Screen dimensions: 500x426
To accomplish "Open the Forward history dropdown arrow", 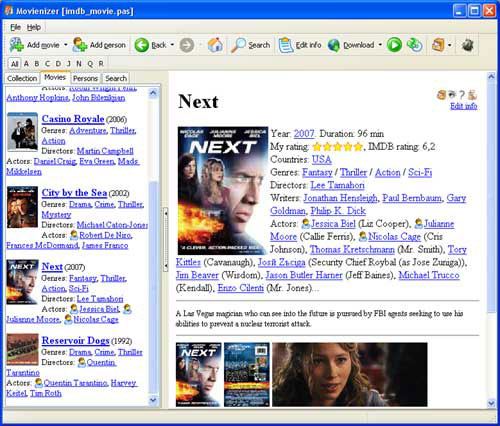I will (201, 45).
